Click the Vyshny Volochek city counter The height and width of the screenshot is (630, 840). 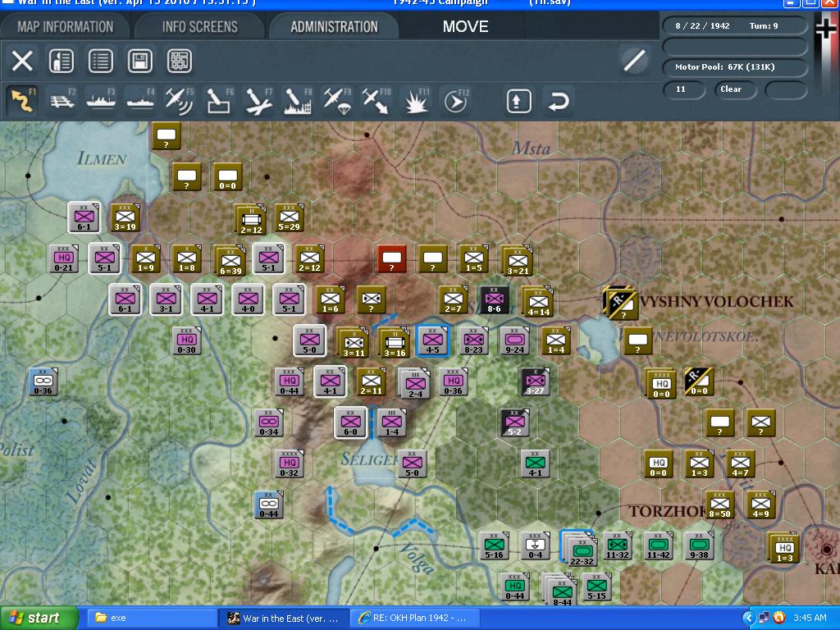pyautogui.click(x=621, y=304)
